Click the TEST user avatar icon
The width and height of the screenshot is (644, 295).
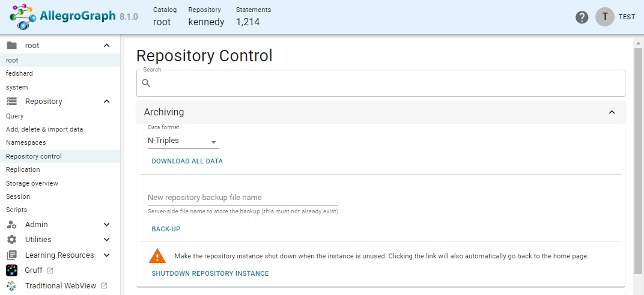[x=604, y=17]
